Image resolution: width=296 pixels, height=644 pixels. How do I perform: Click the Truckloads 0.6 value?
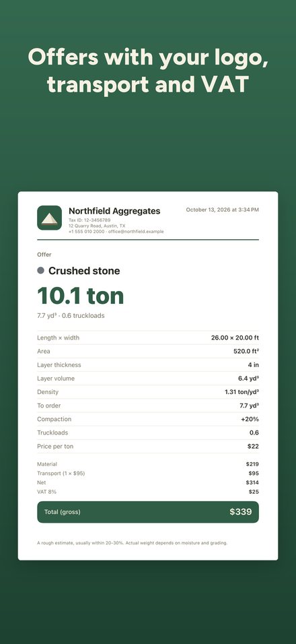tap(254, 432)
